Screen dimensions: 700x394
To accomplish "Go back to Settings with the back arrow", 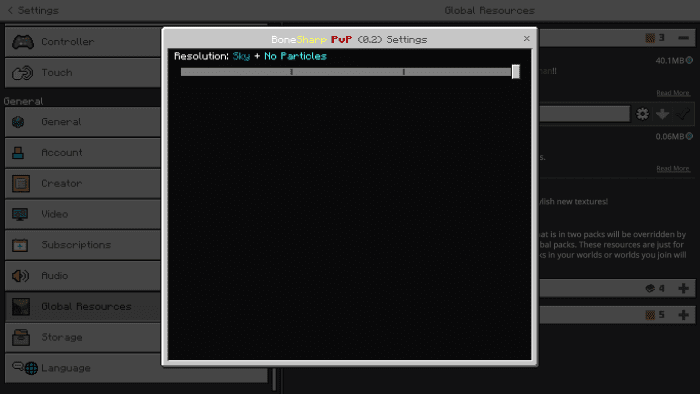I will click(10, 10).
